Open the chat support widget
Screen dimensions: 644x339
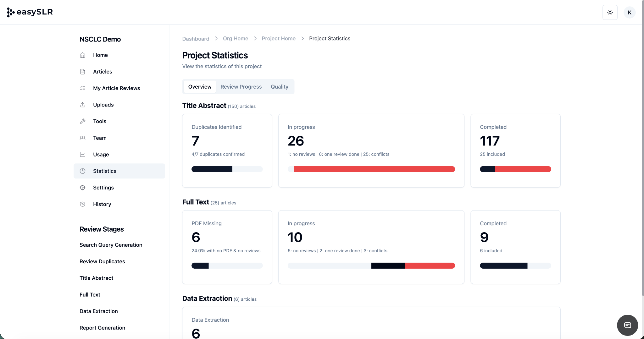[627, 325]
